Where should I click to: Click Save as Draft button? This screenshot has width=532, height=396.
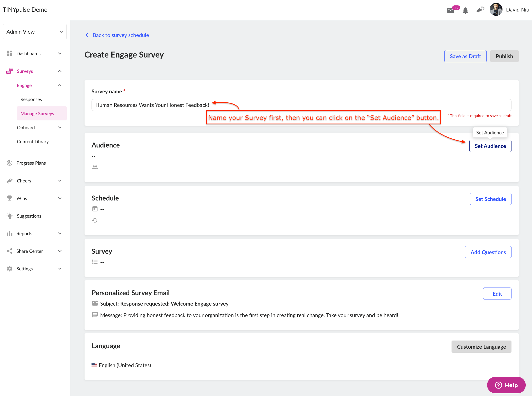(465, 56)
